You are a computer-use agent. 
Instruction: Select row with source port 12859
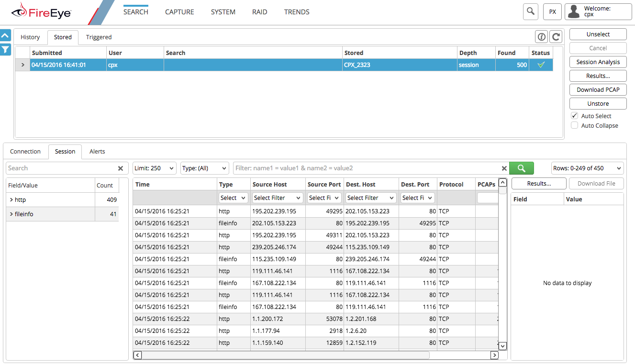click(316, 343)
